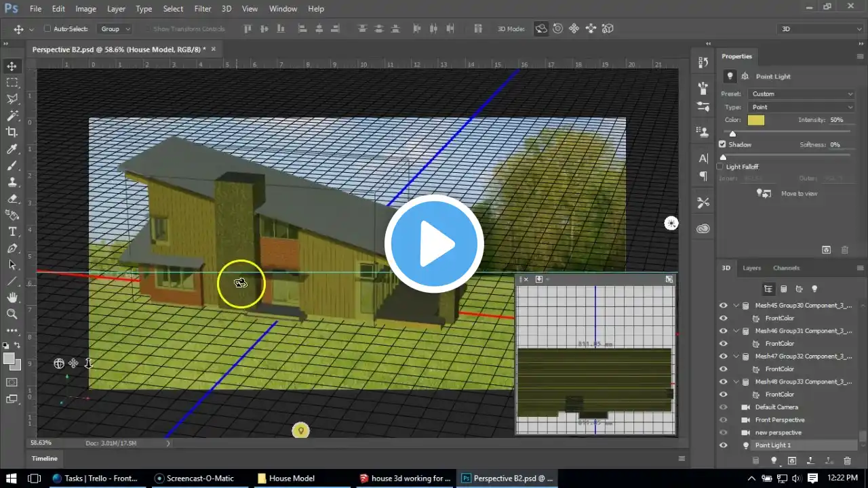868x488 pixels.
Task: Select the Eyedropper tool
Action: pyautogui.click(x=12, y=149)
